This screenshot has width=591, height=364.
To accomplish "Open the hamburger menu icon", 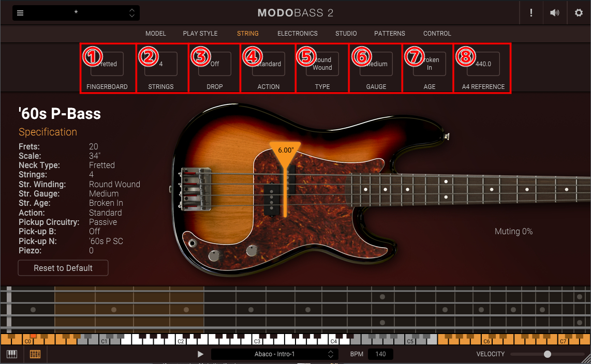I will click(x=20, y=13).
